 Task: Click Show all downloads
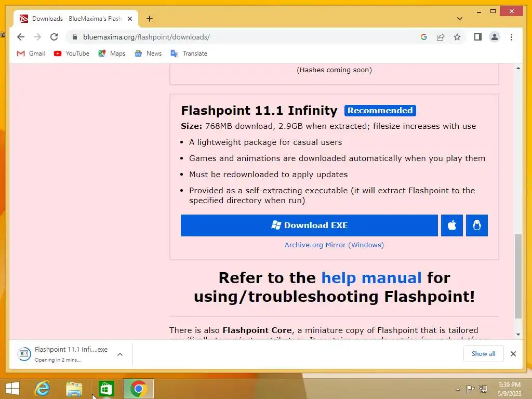[484, 354]
